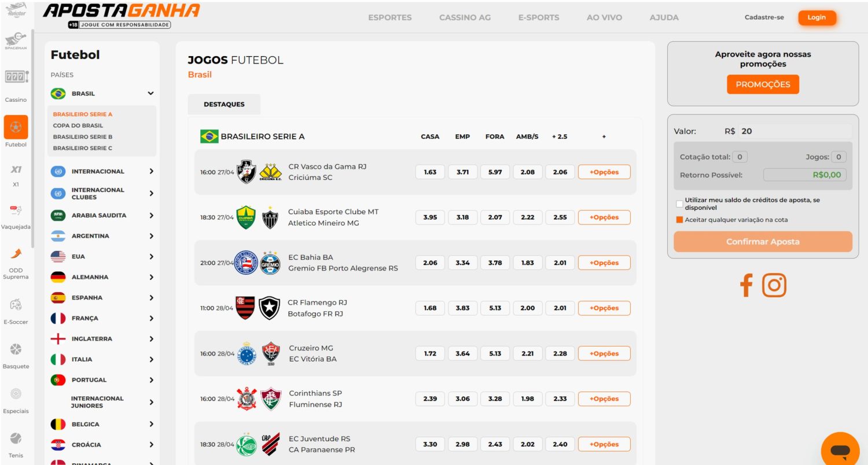The height and width of the screenshot is (465, 868).
Task: Open +Opções for Flamengo vs Botafogo
Action: (x=604, y=308)
